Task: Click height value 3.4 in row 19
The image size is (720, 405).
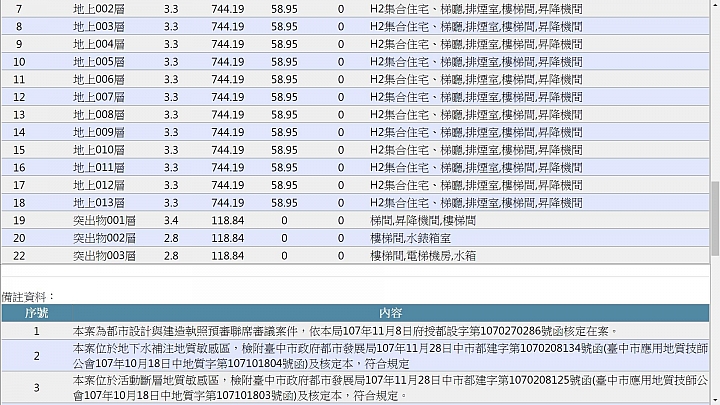Action: click(x=171, y=220)
